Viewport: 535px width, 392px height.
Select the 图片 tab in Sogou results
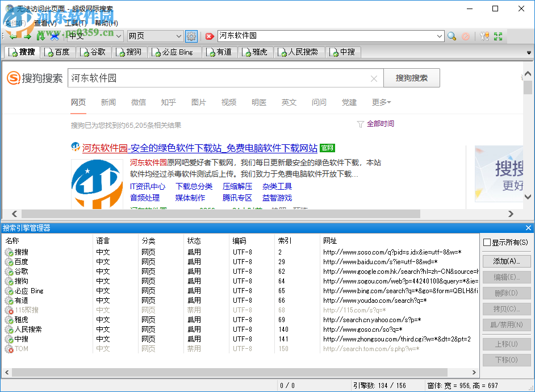point(199,102)
